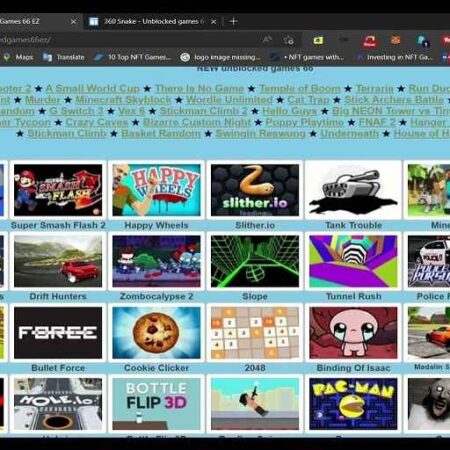Image resolution: width=450 pixels, height=450 pixels.
Task: Click the Tunnel Rush title text
Action: point(354,296)
